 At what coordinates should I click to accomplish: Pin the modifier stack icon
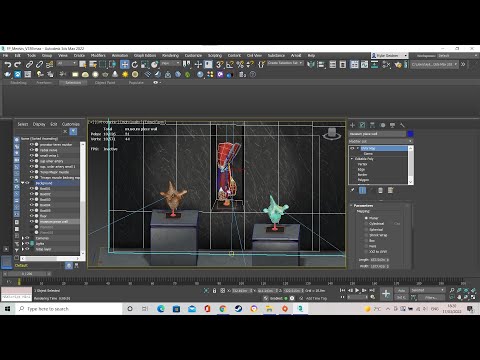point(353,190)
